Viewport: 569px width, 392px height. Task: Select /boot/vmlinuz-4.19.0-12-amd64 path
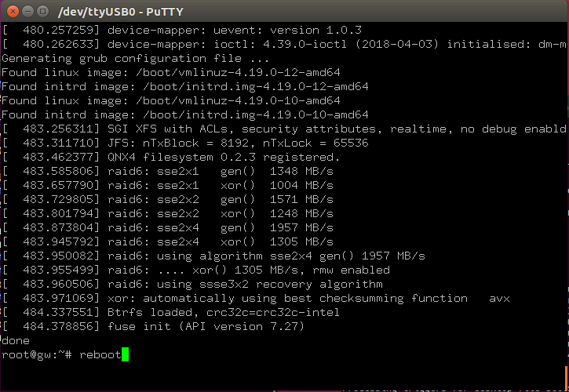(x=238, y=73)
